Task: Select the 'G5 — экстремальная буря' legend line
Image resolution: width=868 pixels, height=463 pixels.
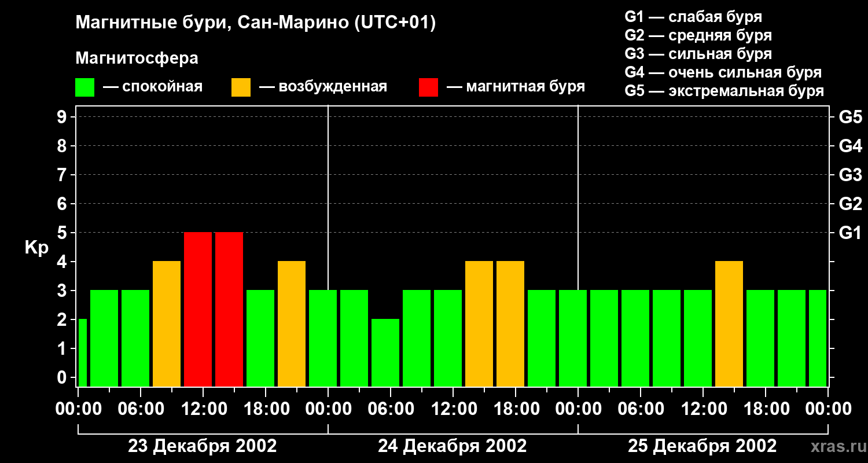Action: point(724,91)
